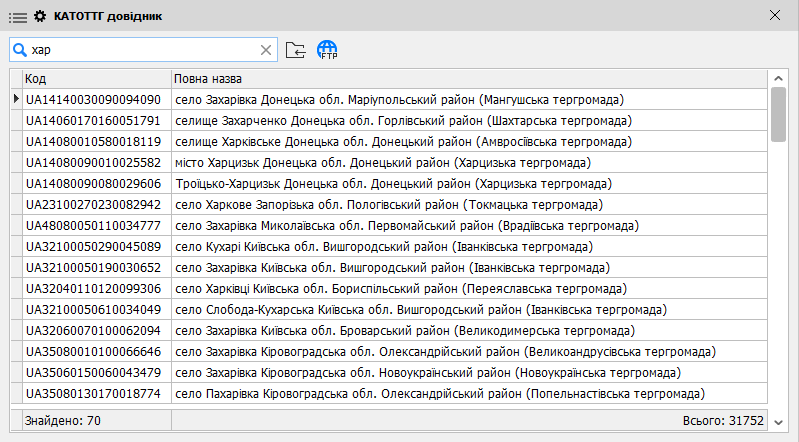Select code UA32100050610034049
The width and height of the screenshot is (799, 442).
click(x=93, y=309)
